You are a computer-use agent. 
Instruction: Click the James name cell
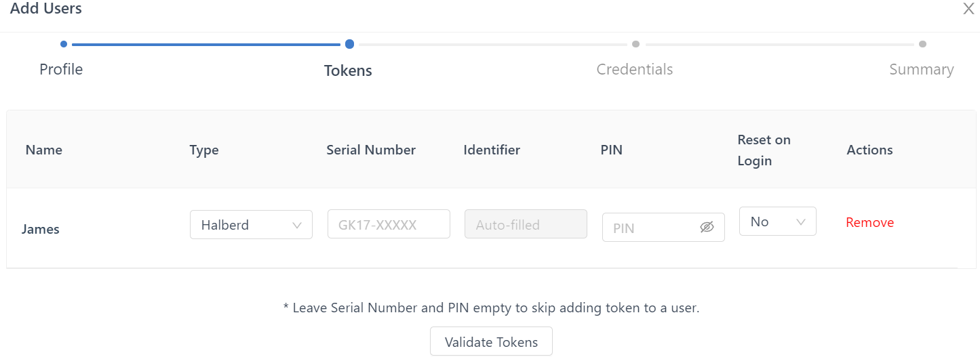point(41,229)
